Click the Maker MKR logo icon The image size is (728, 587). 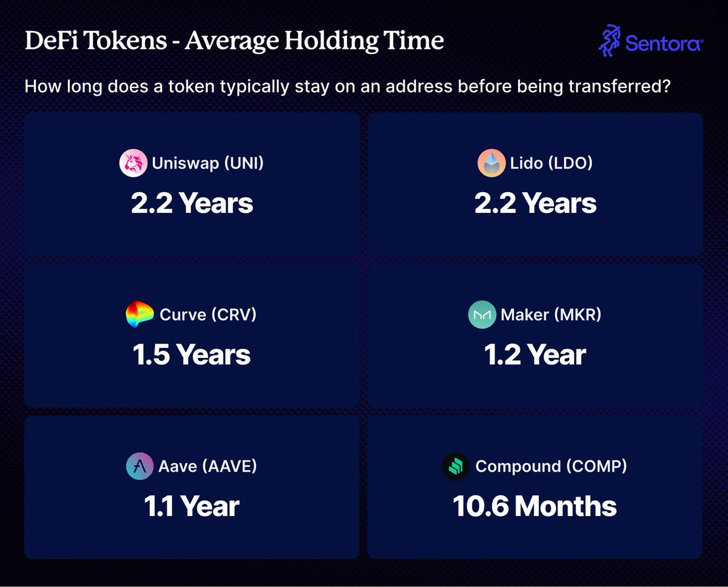pyautogui.click(x=482, y=315)
